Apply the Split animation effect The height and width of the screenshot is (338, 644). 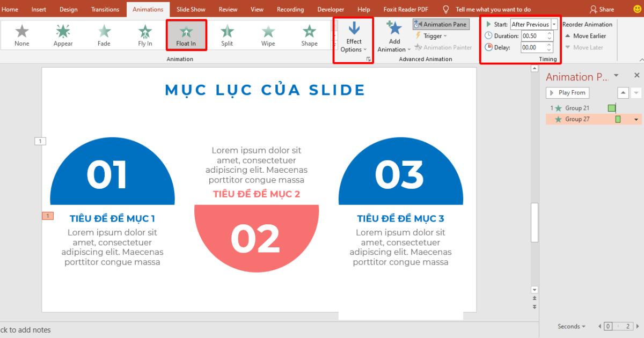coord(227,34)
